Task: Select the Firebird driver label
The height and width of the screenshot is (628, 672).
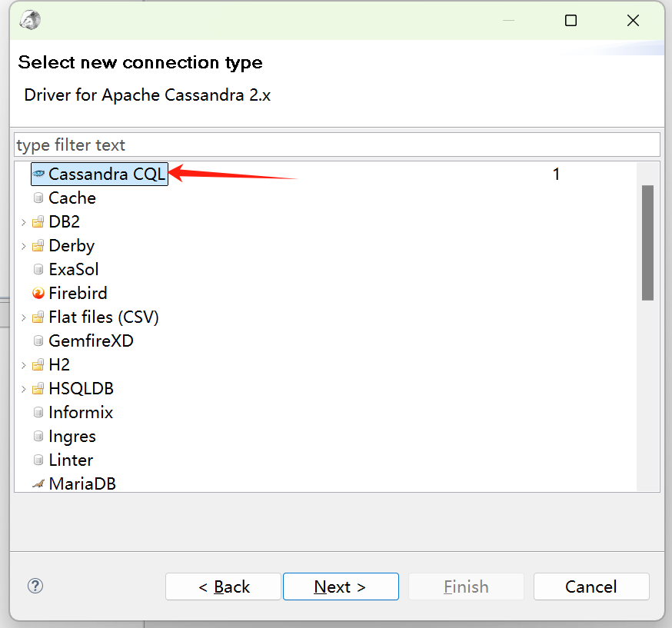Action: point(78,294)
